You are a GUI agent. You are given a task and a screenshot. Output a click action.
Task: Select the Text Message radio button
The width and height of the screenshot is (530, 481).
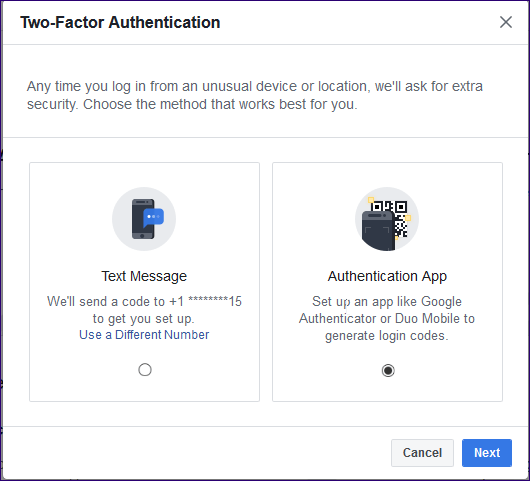coord(145,370)
